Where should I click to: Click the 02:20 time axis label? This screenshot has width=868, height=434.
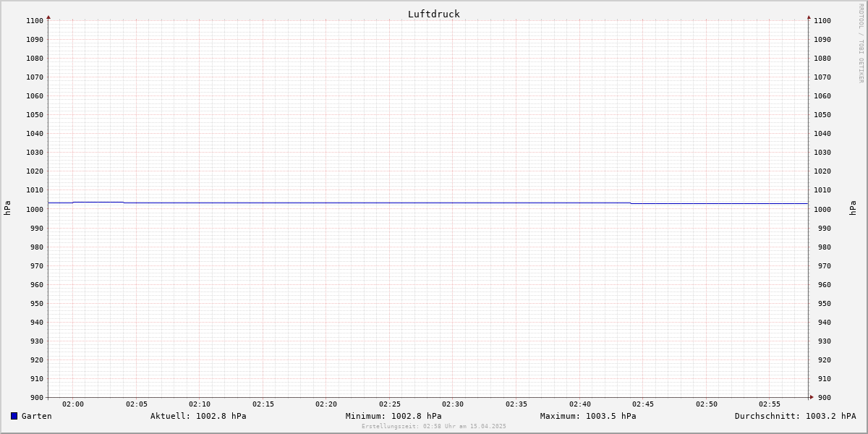pyautogui.click(x=326, y=404)
